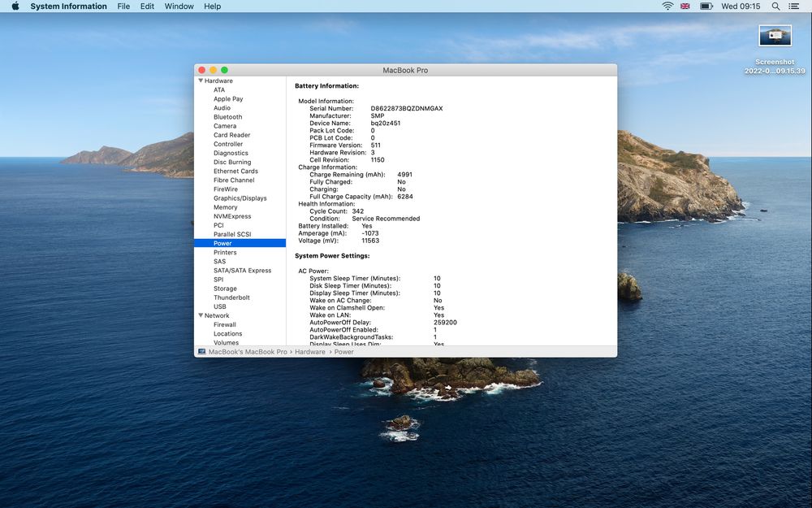812x508 pixels.
Task: Click the Wi-Fi status icon
Action: (x=668, y=7)
